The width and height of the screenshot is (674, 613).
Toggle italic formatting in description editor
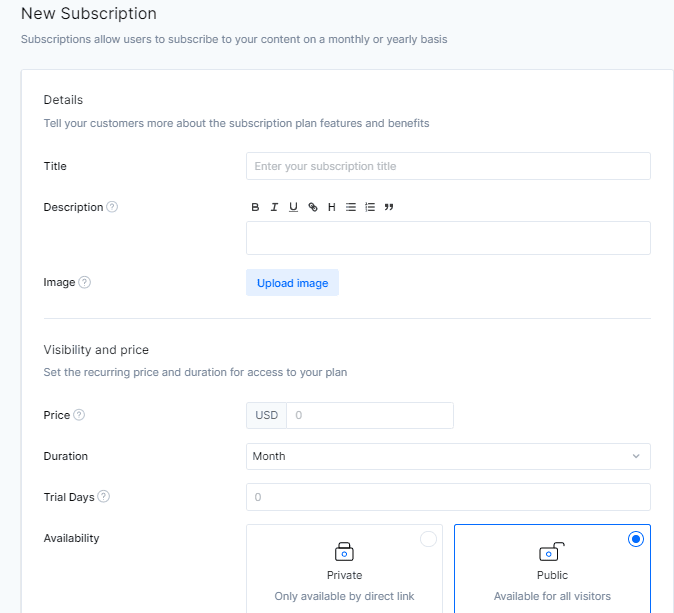point(274,207)
